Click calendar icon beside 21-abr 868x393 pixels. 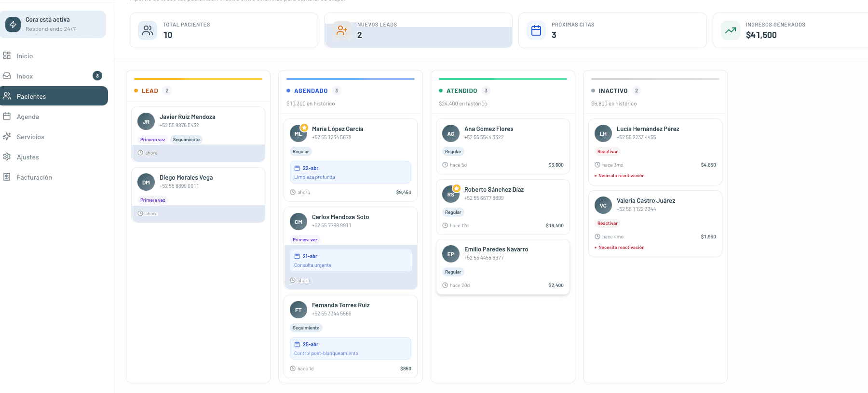pyautogui.click(x=297, y=256)
